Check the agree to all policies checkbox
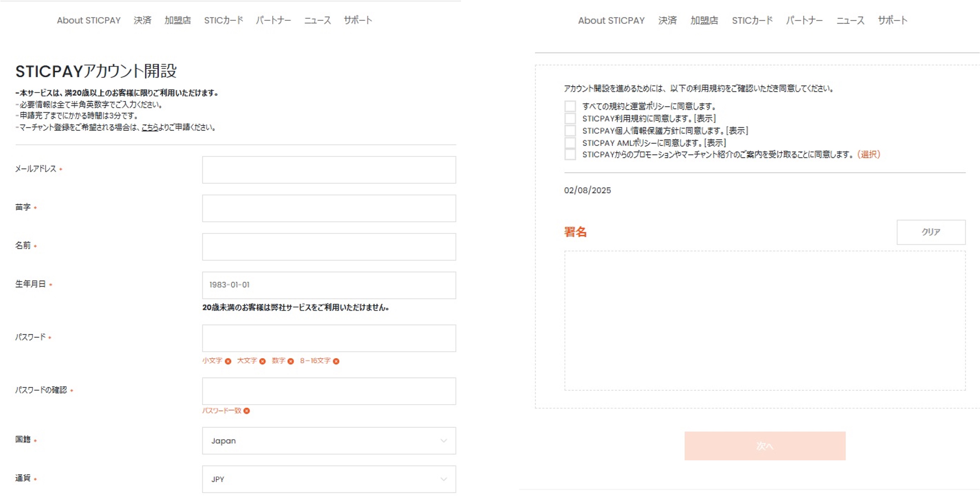This screenshot has height=501, width=980. tap(570, 106)
